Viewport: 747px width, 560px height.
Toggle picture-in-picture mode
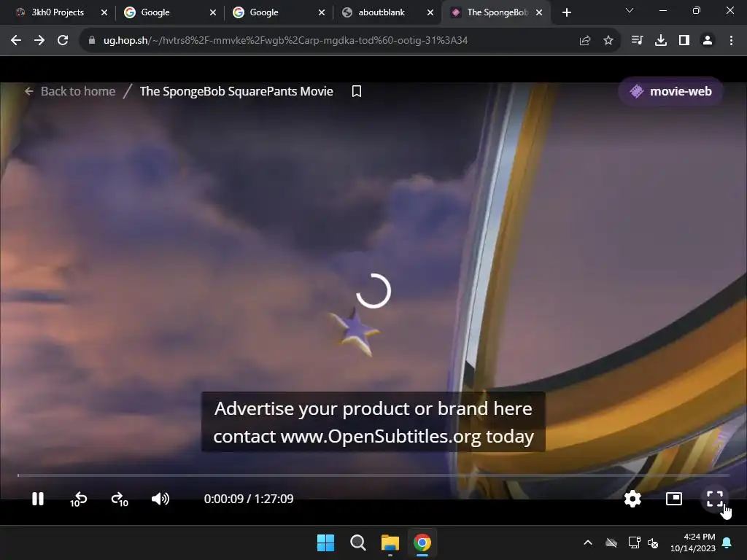click(673, 499)
